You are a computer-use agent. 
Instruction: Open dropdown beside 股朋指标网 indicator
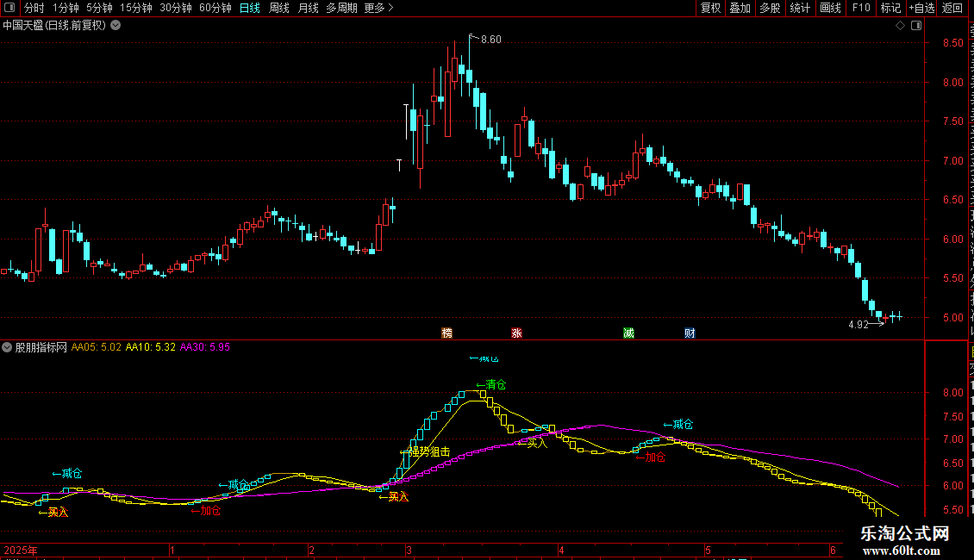[7, 347]
